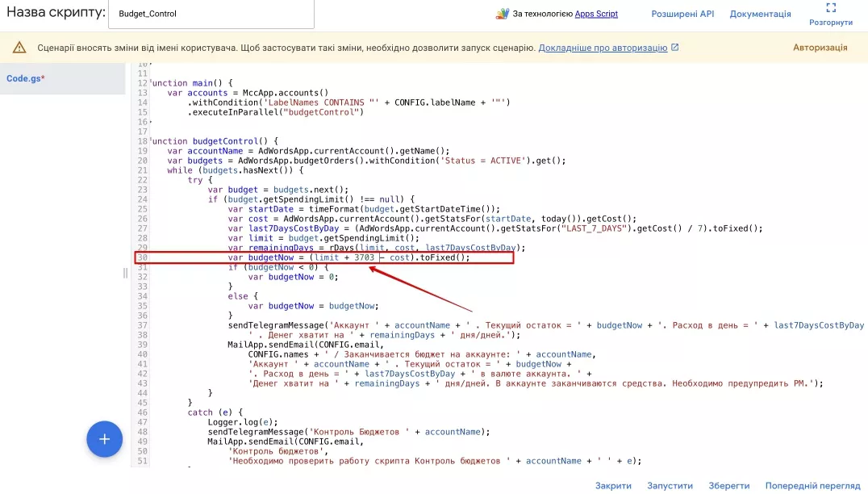Click the Apps Script logo icon
The height and width of the screenshot is (494, 868).
502,14
